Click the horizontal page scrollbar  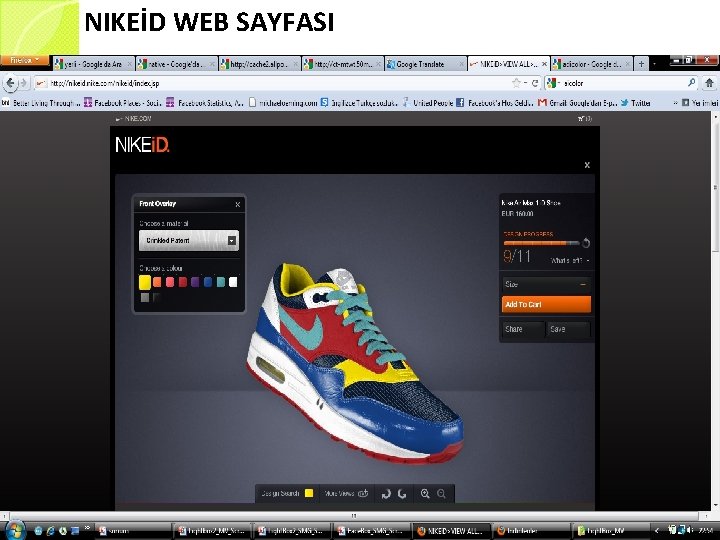click(354, 516)
